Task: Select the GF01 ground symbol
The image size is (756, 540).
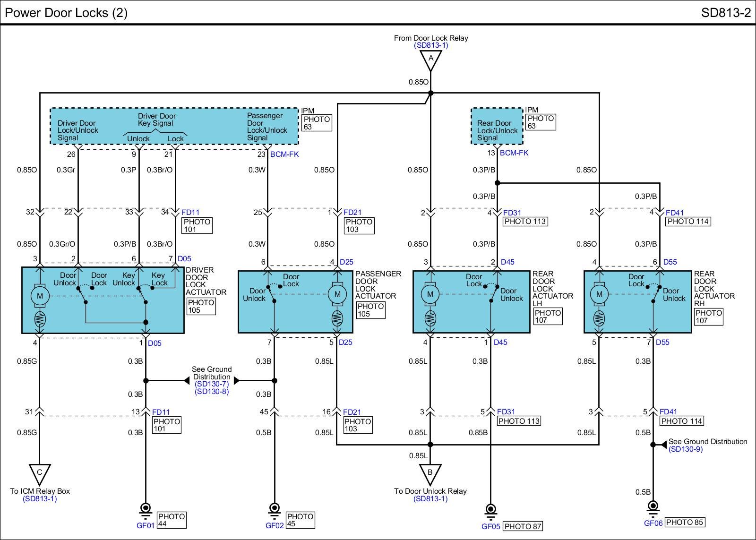Action: point(146,509)
